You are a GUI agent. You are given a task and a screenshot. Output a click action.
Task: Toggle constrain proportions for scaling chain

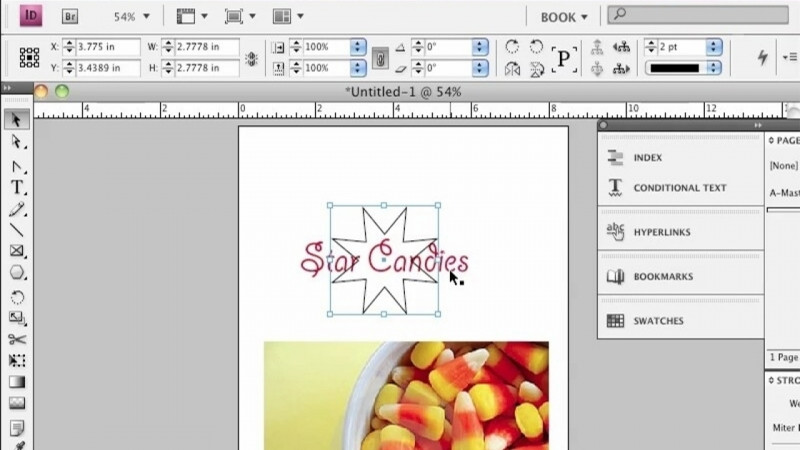380,58
